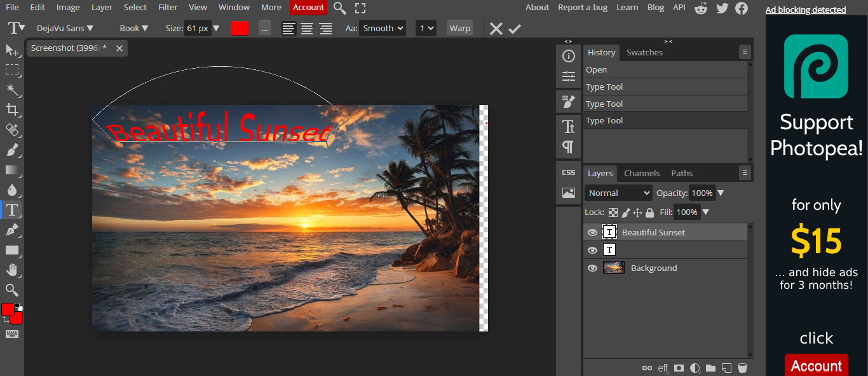Open the Filter menu
Screen dimensions: 868x376
tap(167, 8)
